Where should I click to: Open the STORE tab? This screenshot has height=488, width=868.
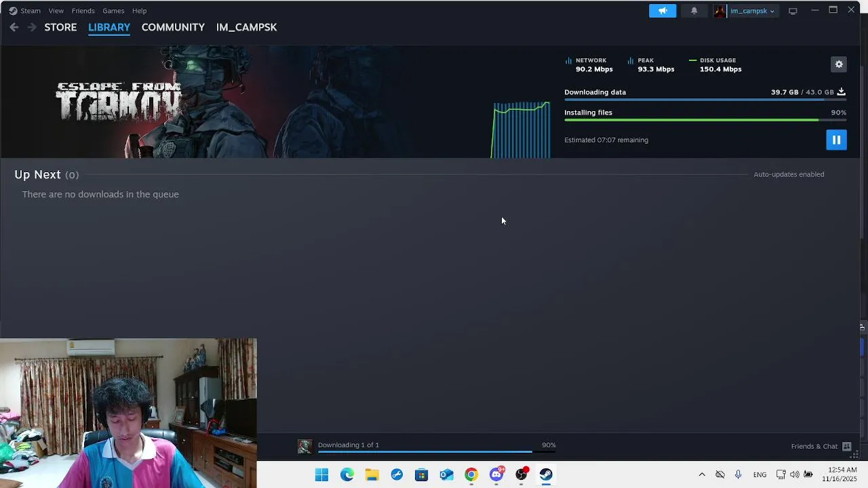coord(60,27)
